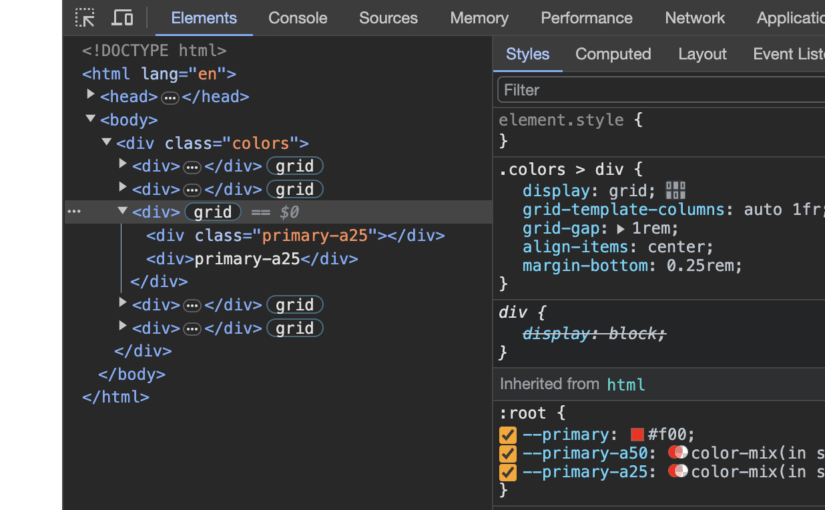This screenshot has width=825, height=510.
Task: Switch to the Console tab
Action: [297, 18]
